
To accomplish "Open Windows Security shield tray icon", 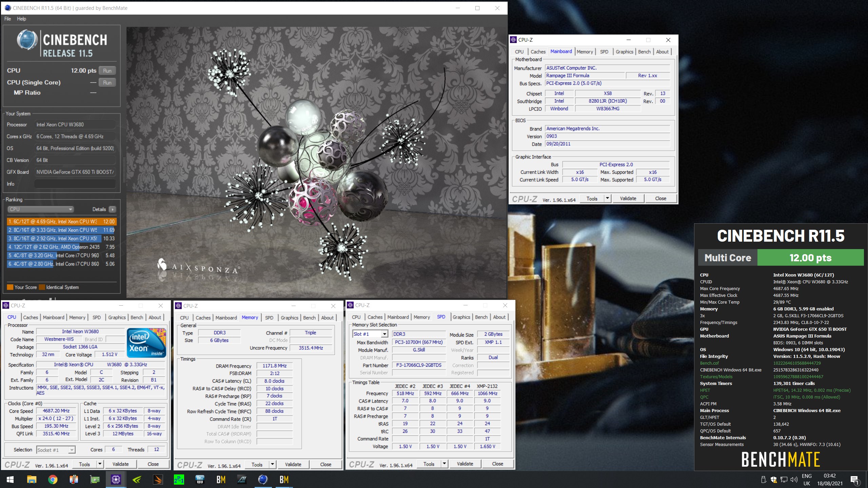I will pyautogui.click(x=774, y=480).
